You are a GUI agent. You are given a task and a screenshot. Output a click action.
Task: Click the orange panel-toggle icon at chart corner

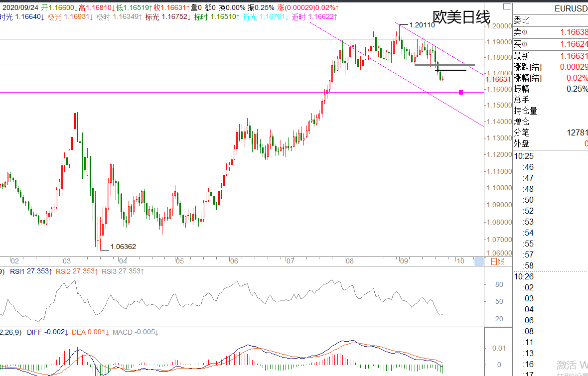(507, 6)
